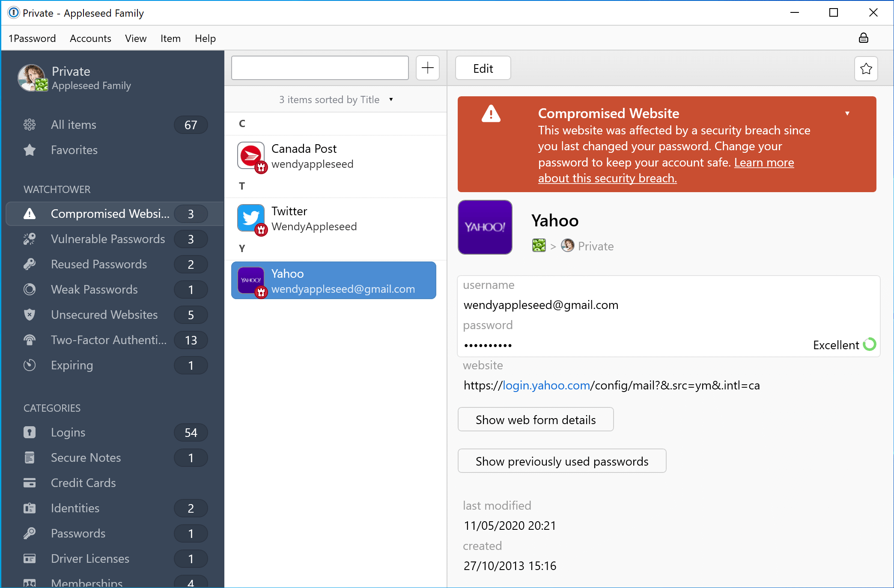Screen dimensions: 894x588
Task: Click the large Yahoo logo in details
Action: (x=485, y=227)
